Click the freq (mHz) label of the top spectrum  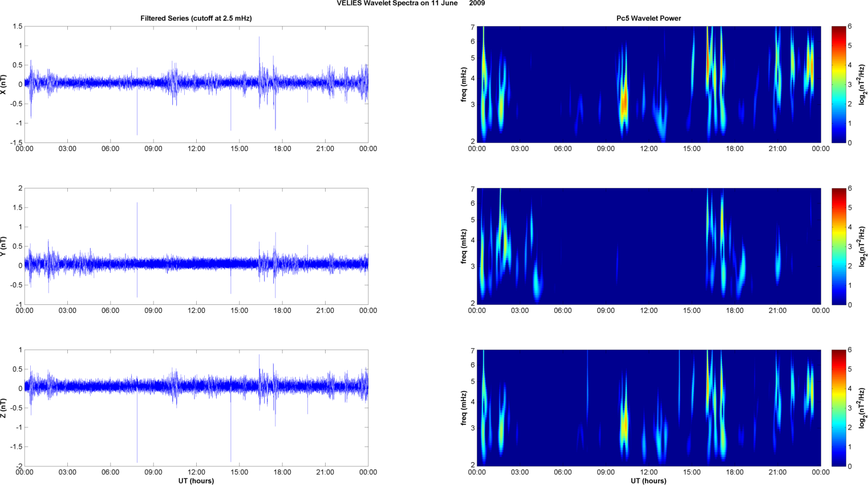point(464,84)
